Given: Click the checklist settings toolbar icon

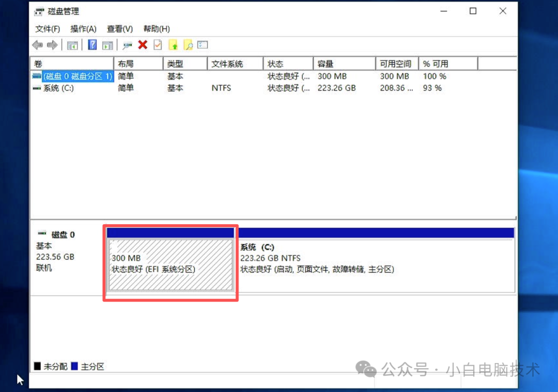Looking at the screenshot, I should pos(203,45).
